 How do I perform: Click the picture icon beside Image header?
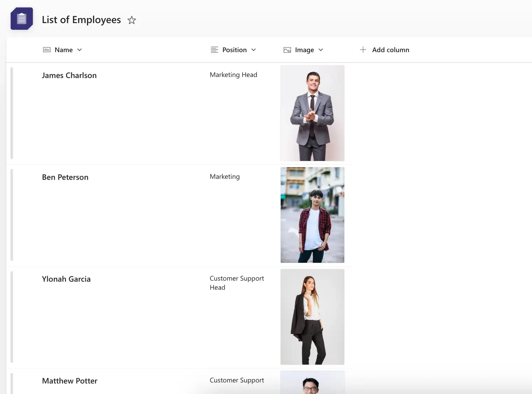coord(287,50)
